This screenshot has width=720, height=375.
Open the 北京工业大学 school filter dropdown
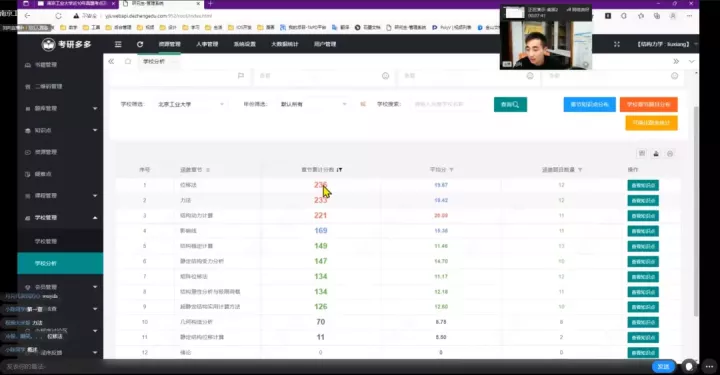(x=190, y=104)
